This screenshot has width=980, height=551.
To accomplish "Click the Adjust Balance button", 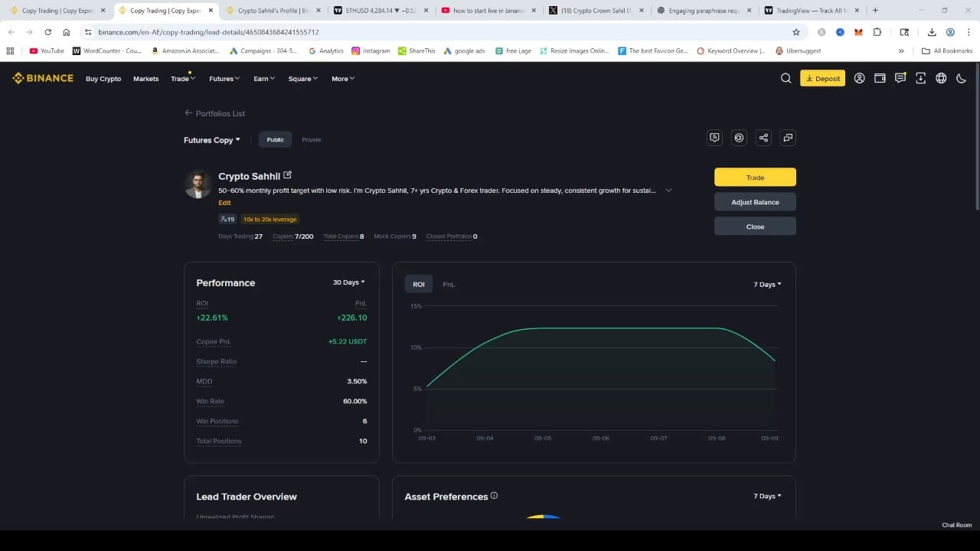I will (x=755, y=201).
